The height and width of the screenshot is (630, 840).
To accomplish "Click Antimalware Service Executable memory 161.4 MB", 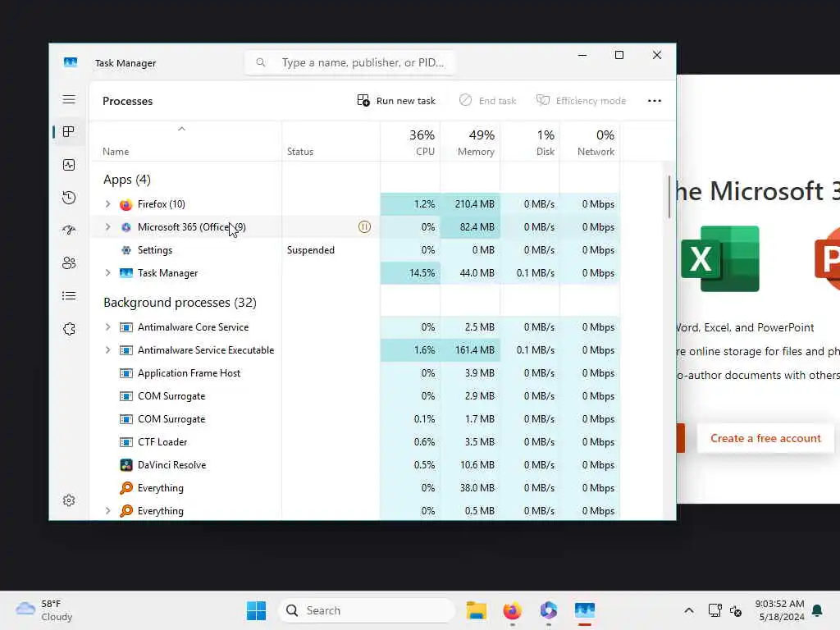I will point(475,350).
